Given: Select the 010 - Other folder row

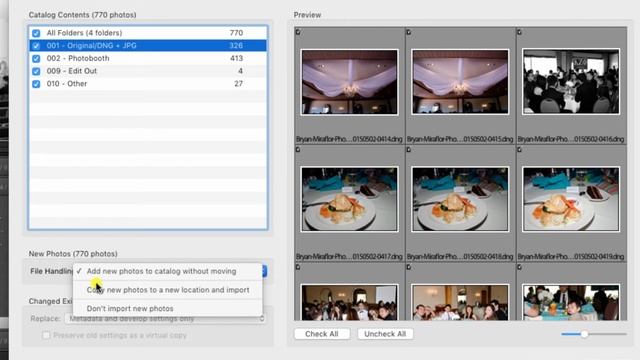Looking at the screenshot, I should [148, 84].
